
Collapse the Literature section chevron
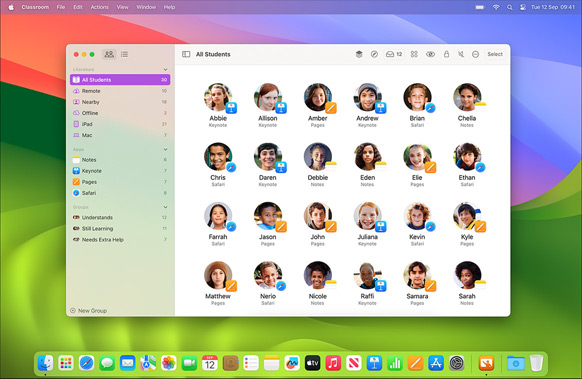tap(165, 69)
